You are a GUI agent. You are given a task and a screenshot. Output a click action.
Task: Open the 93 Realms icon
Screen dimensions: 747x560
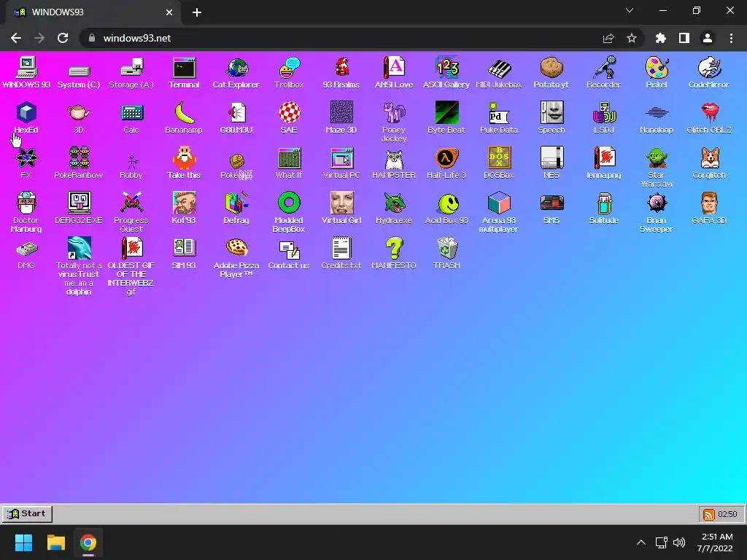[341, 72]
